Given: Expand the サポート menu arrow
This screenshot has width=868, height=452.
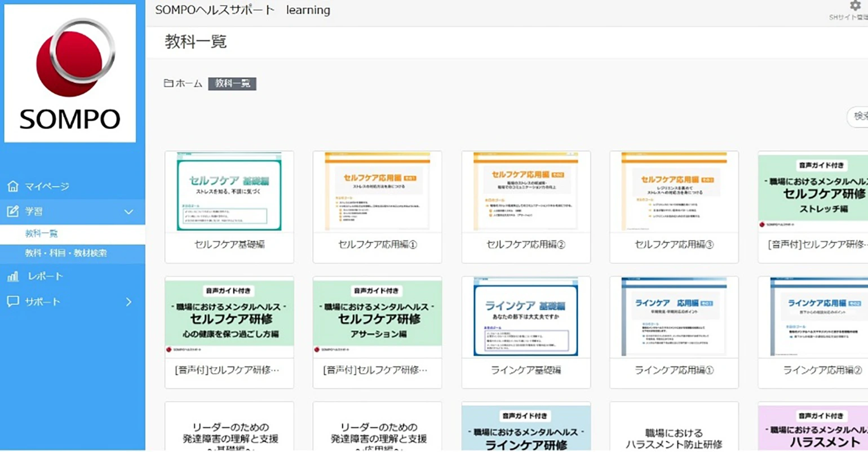Looking at the screenshot, I should click(x=129, y=302).
